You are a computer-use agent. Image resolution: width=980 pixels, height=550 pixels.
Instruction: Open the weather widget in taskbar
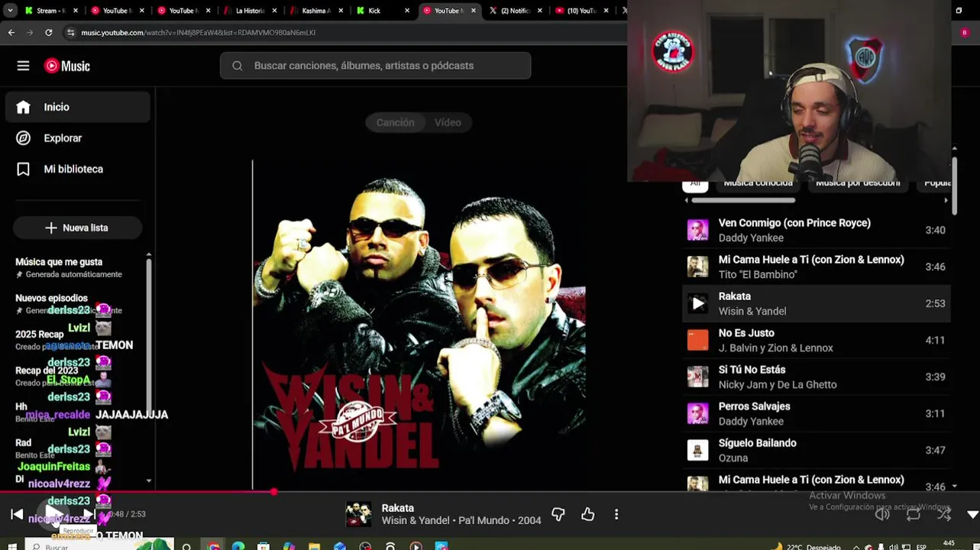[x=806, y=546]
